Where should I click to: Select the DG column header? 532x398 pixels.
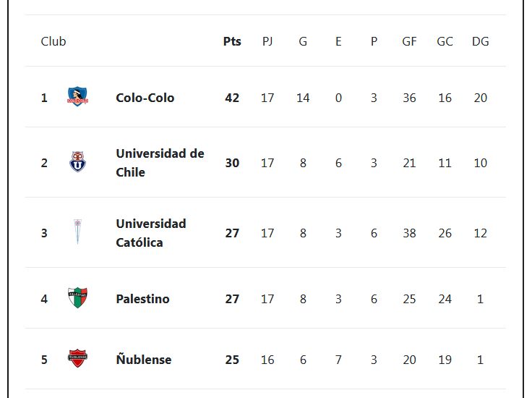[481, 41]
